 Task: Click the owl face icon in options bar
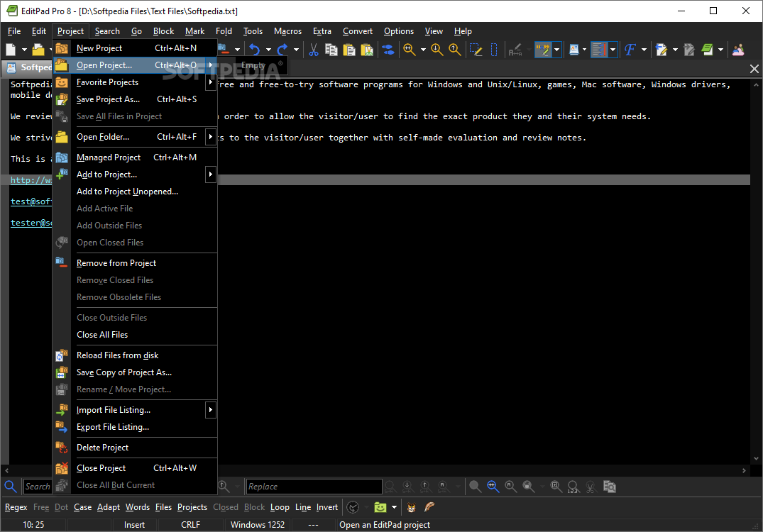[x=411, y=507]
